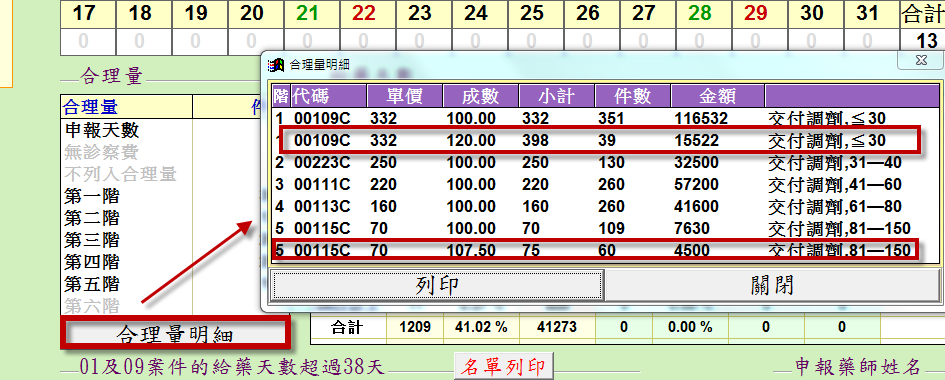
Task: Close the 合理量明細 dialog window
Action: pyautogui.click(x=920, y=60)
